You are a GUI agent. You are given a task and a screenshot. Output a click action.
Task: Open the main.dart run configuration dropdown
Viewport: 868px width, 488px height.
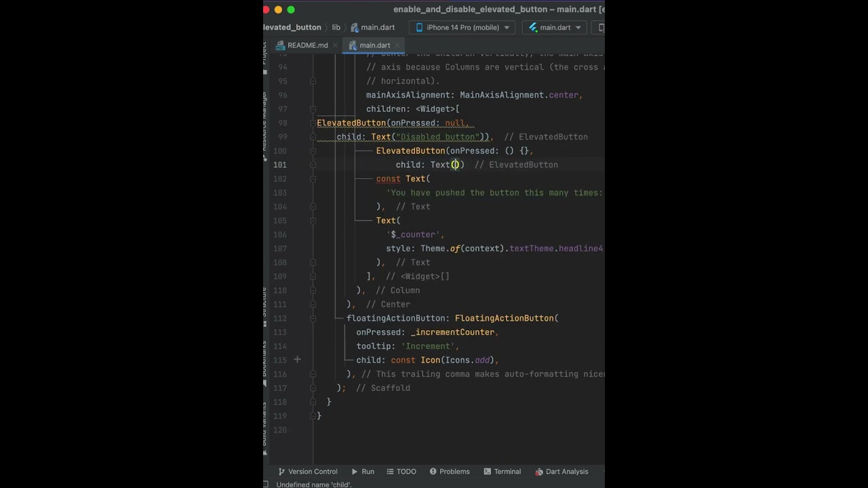[555, 28]
